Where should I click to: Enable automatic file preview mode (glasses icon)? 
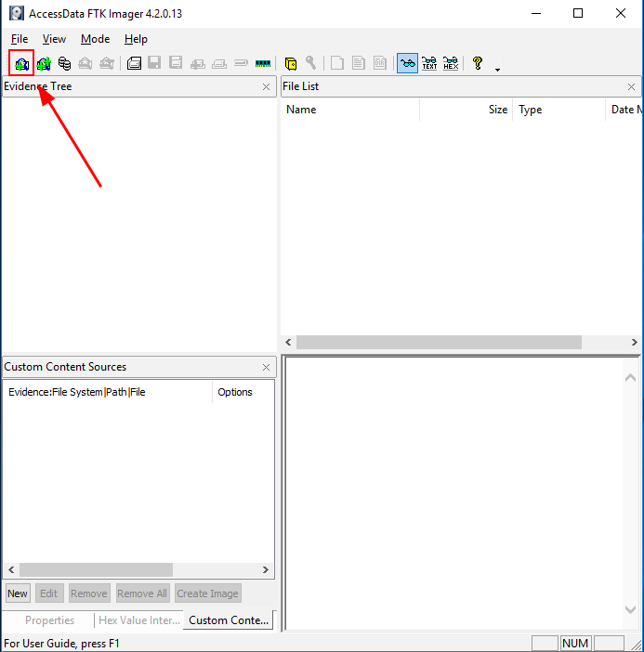click(407, 63)
